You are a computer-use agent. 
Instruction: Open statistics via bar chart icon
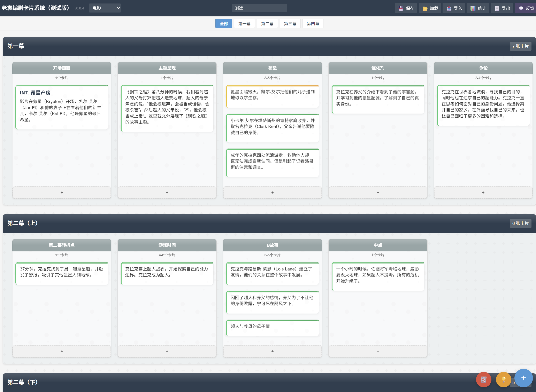[x=473, y=8]
